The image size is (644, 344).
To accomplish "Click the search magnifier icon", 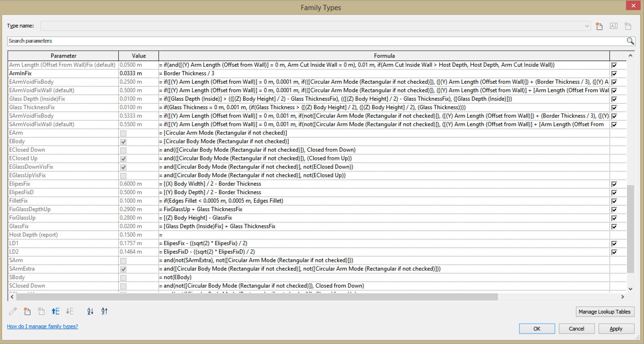I will (630, 41).
